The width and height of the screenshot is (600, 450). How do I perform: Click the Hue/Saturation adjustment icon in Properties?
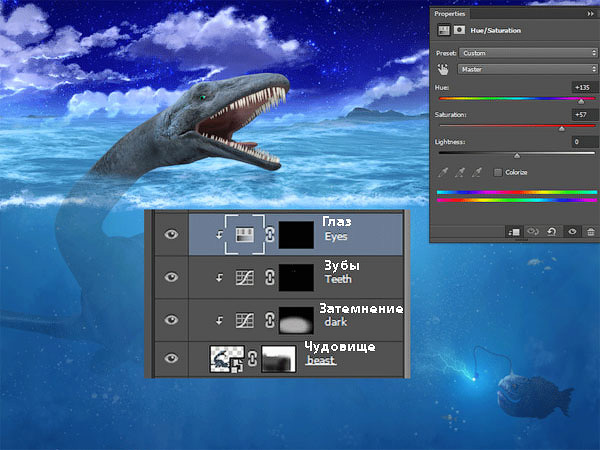click(443, 30)
